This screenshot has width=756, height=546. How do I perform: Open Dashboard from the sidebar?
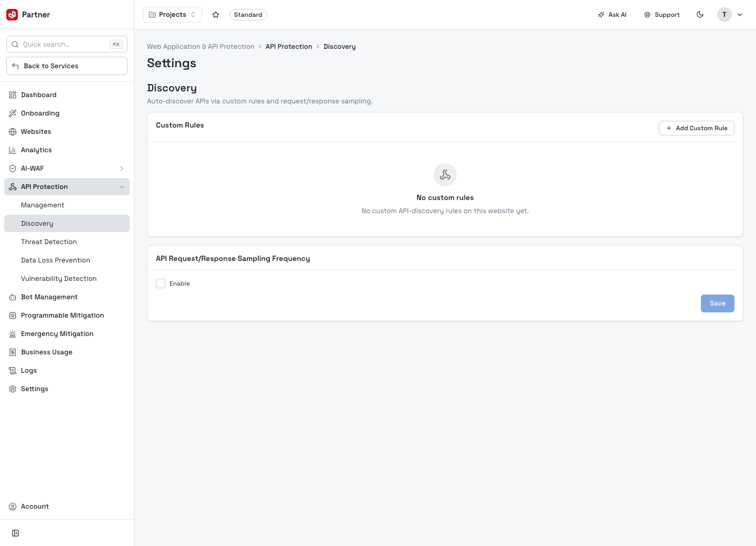point(67,95)
